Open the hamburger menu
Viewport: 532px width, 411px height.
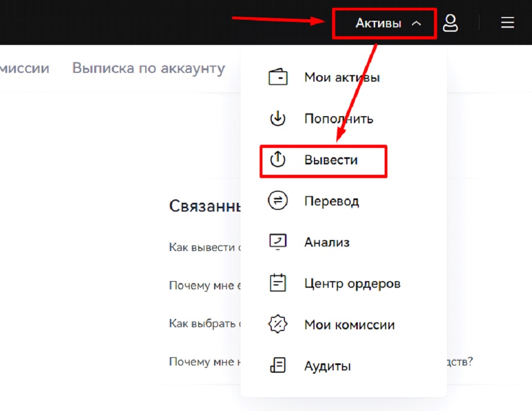pyautogui.click(x=507, y=22)
